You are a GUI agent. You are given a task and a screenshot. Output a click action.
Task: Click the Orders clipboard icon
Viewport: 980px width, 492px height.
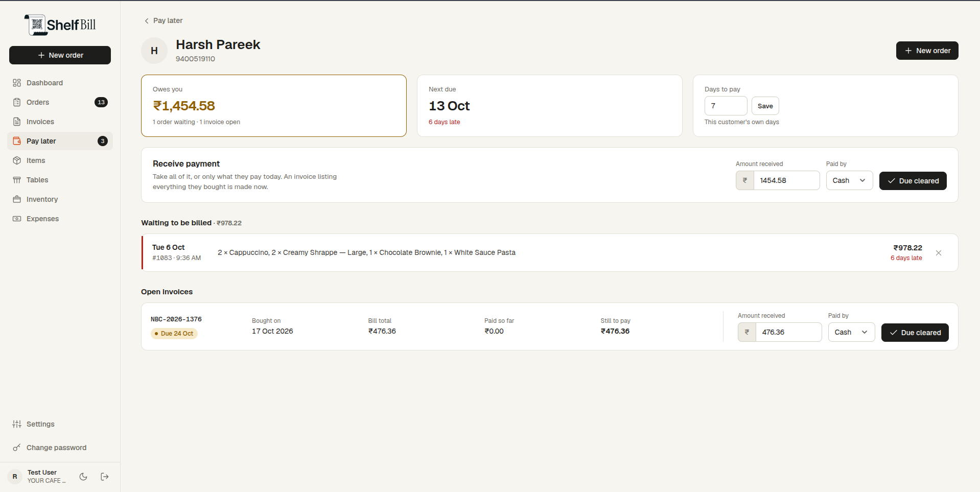coord(17,102)
